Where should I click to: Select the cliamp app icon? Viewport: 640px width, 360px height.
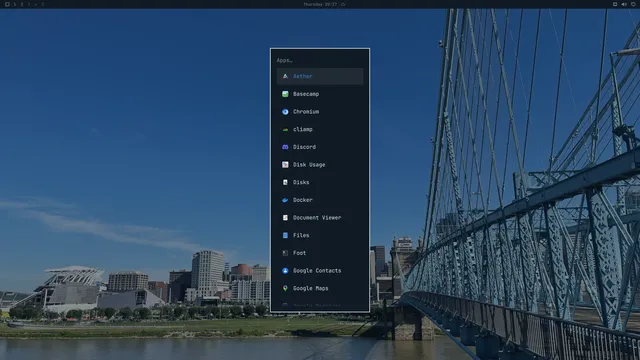285,129
